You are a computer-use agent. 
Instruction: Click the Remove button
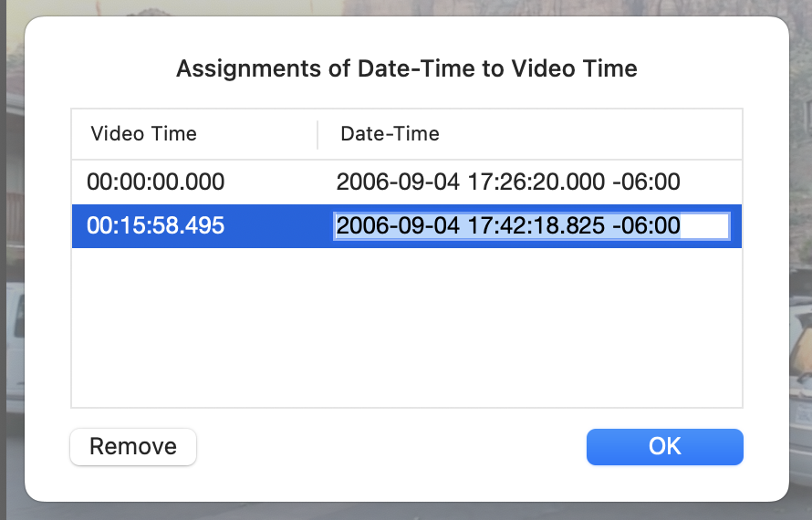133,446
